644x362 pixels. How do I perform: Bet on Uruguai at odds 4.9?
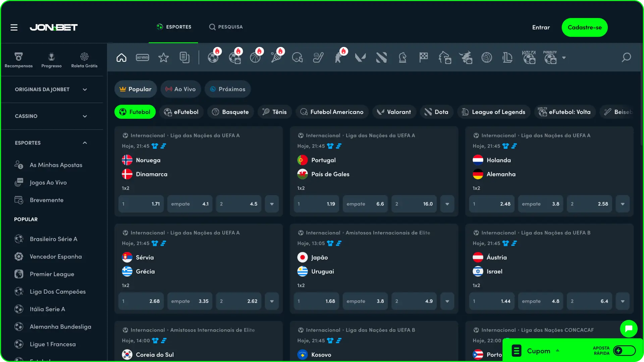(414, 301)
